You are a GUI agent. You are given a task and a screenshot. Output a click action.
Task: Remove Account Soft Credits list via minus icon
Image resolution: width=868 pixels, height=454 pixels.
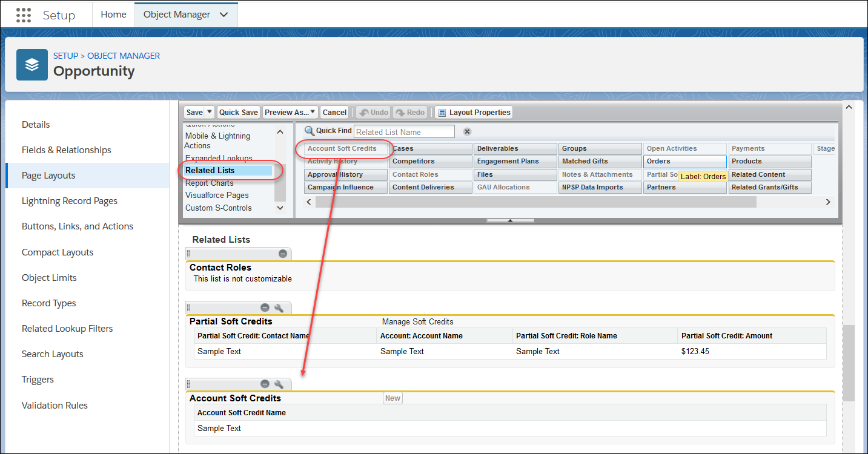pos(265,384)
